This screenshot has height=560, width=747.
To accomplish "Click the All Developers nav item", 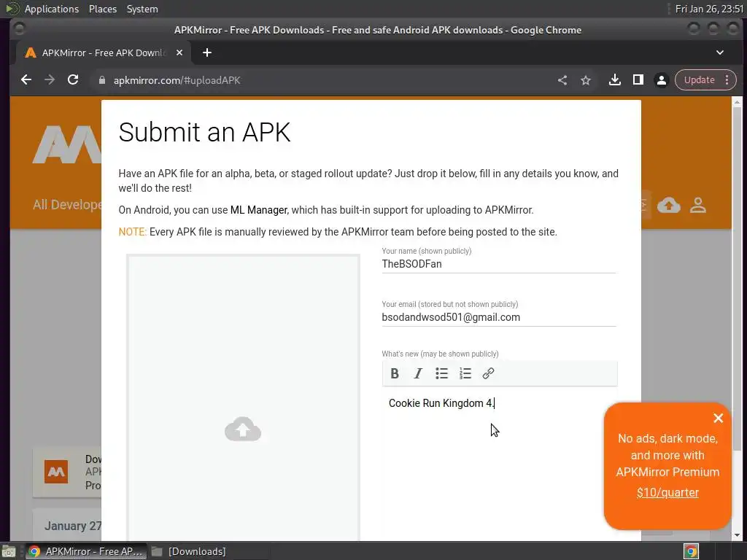I will pyautogui.click(x=67, y=205).
